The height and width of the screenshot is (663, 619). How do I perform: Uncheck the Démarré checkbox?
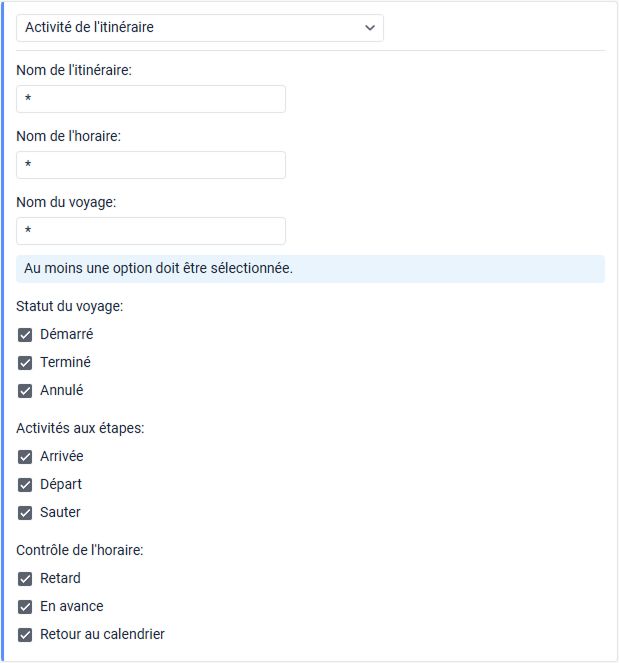pyautogui.click(x=26, y=335)
